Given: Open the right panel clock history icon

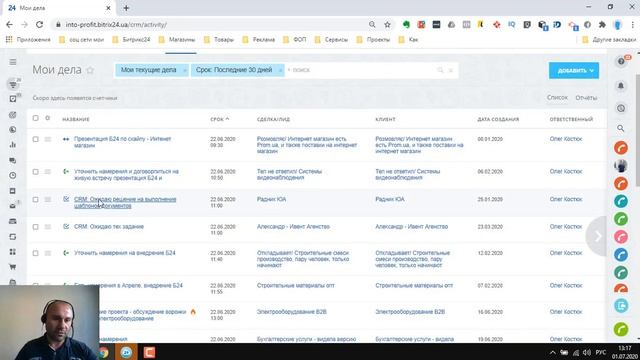Looking at the screenshot, I should [621, 109].
